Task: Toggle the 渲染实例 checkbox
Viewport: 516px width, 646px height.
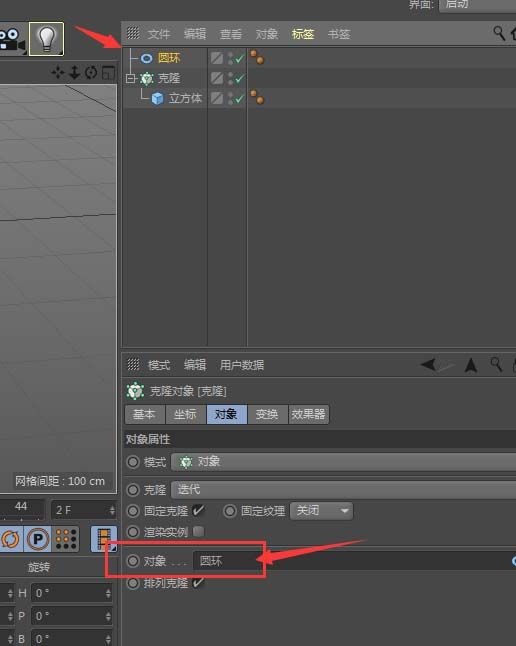Action: [198, 531]
